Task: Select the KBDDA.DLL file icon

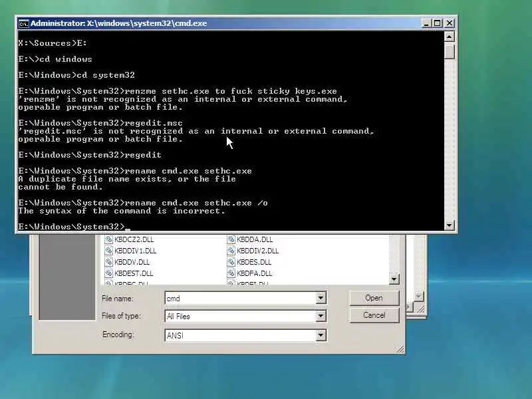Action: (x=231, y=239)
